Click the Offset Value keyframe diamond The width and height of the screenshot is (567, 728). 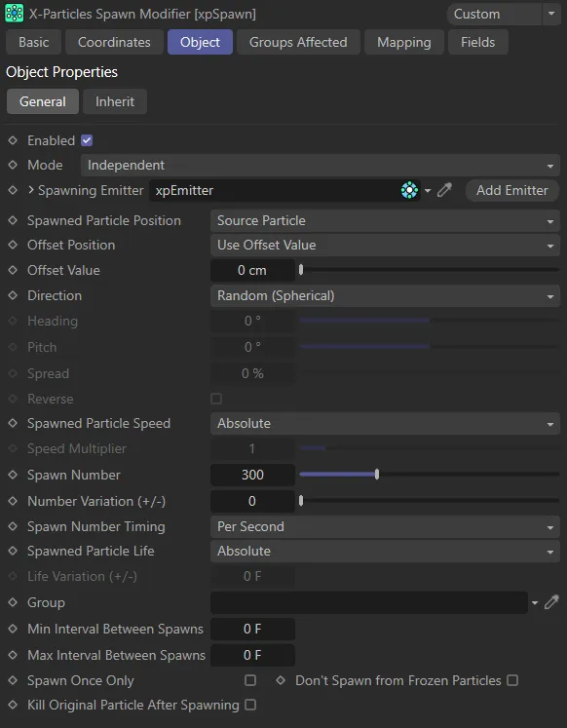point(13,270)
